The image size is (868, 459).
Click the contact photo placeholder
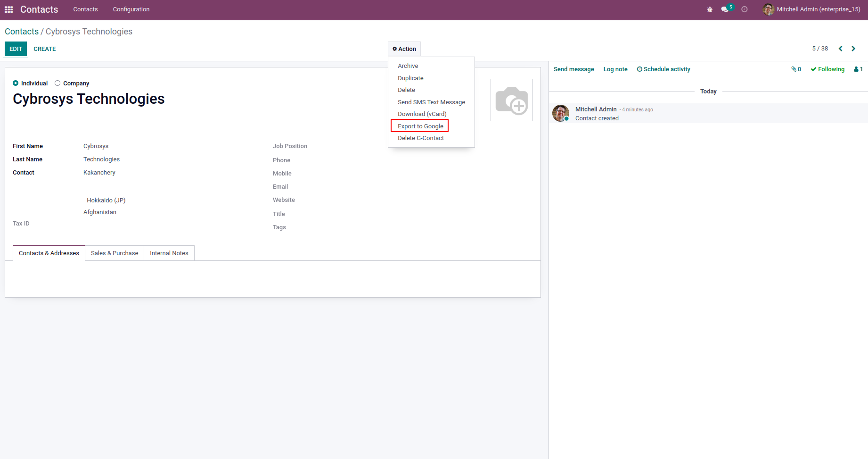tap(512, 100)
